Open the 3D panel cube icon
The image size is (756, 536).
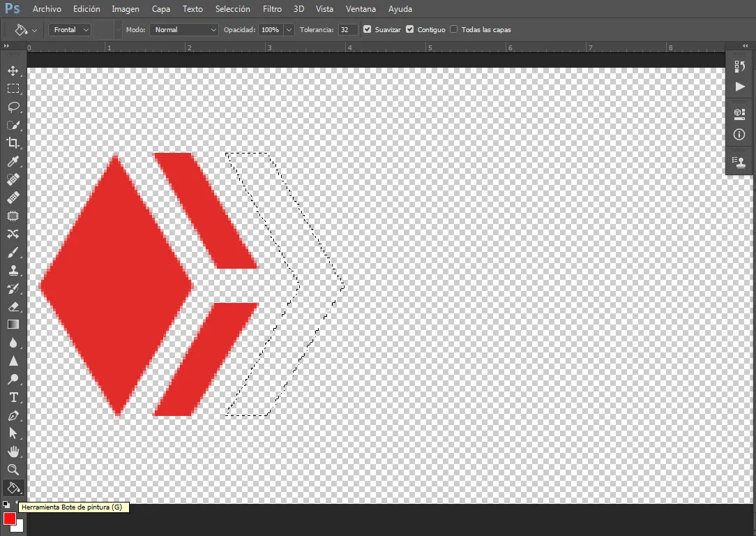point(739,114)
